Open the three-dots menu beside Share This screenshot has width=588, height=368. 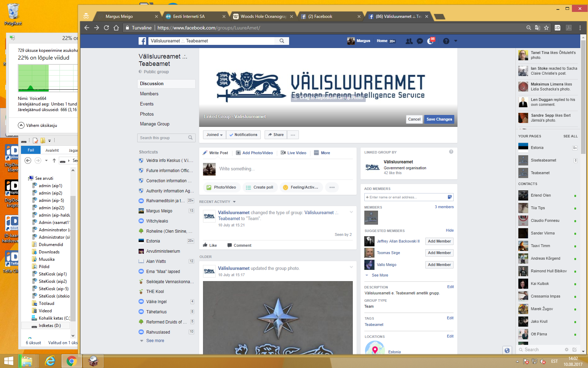click(293, 135)
